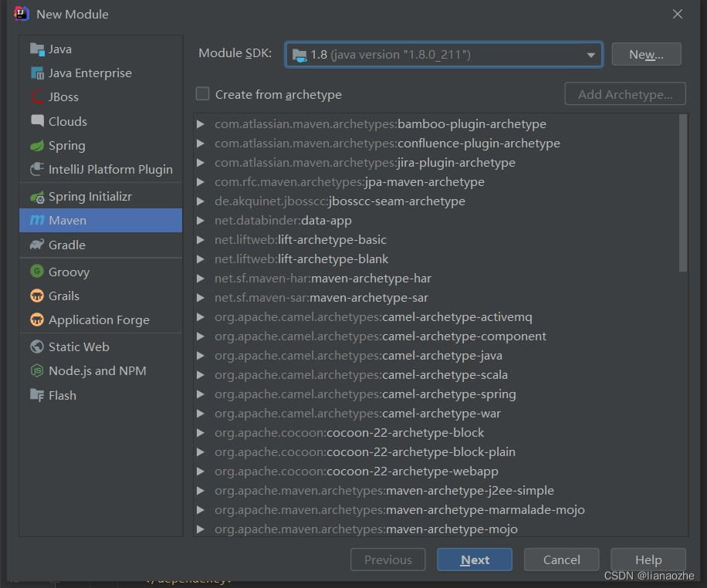The image size is (707, 588).
Task: Click the IntelliJ Platform Plugin icon
Action: (37, 169)
